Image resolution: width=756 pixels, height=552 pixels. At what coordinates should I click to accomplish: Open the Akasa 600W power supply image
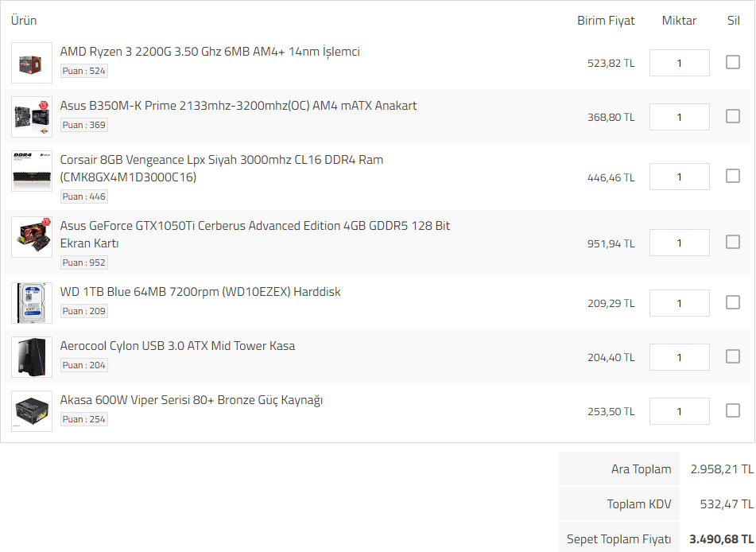pos(32,411)
